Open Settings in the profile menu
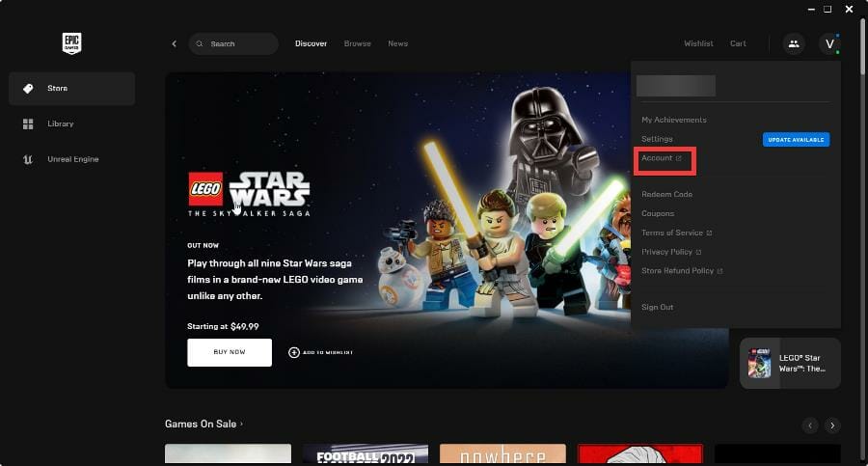The width and height of the screenshot is (868, 466). tap(657, 139)
